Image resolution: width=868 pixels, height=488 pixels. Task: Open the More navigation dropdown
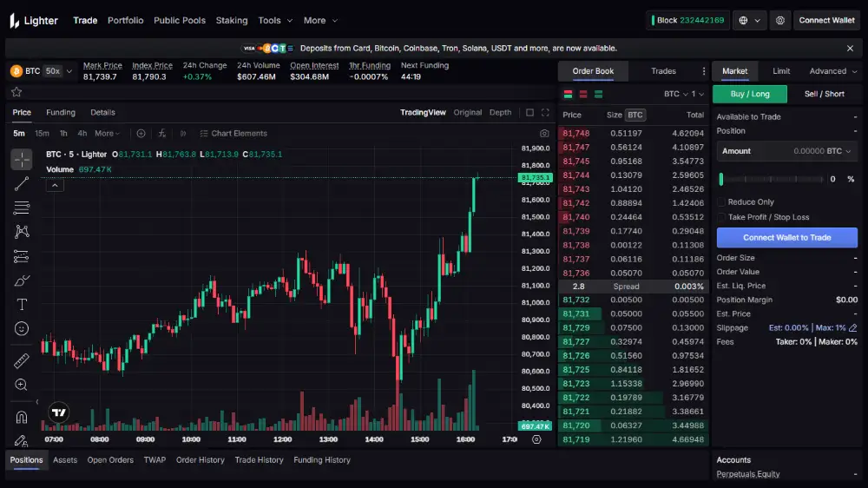[320, 21]
